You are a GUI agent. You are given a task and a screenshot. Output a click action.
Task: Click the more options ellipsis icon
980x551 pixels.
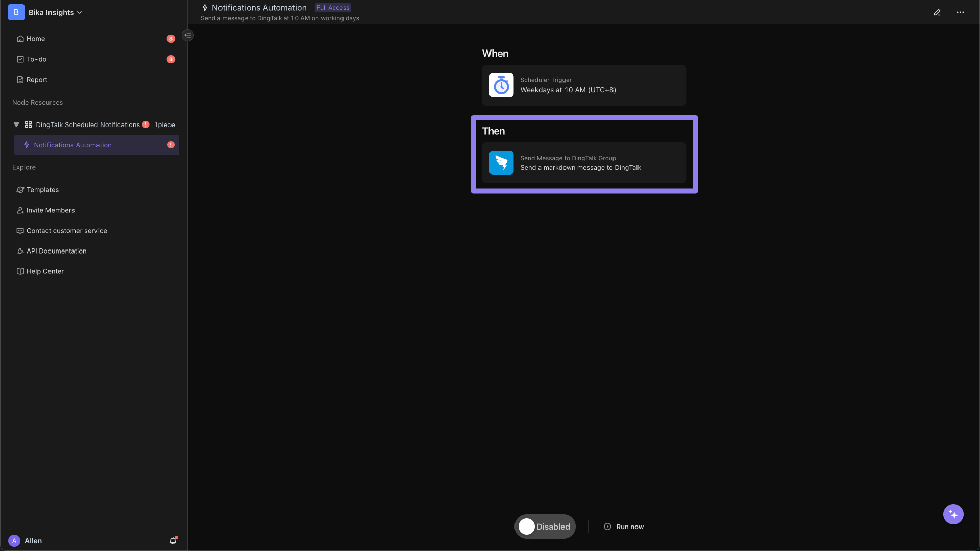[961, 11]
